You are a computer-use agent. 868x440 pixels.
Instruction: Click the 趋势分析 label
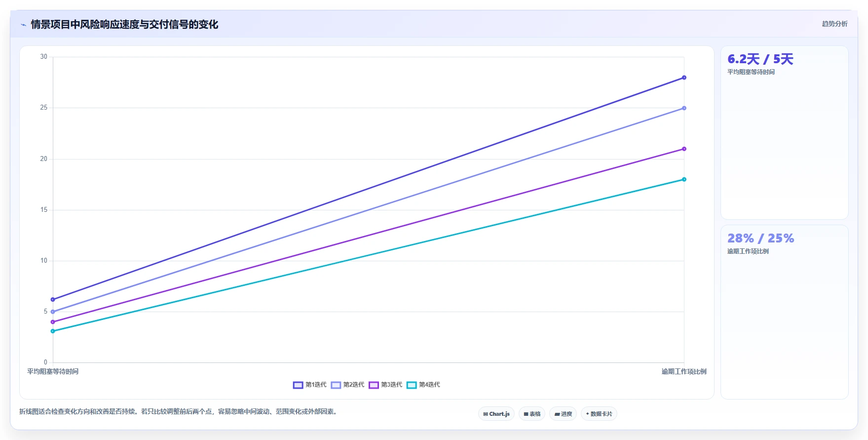(834, 24)
